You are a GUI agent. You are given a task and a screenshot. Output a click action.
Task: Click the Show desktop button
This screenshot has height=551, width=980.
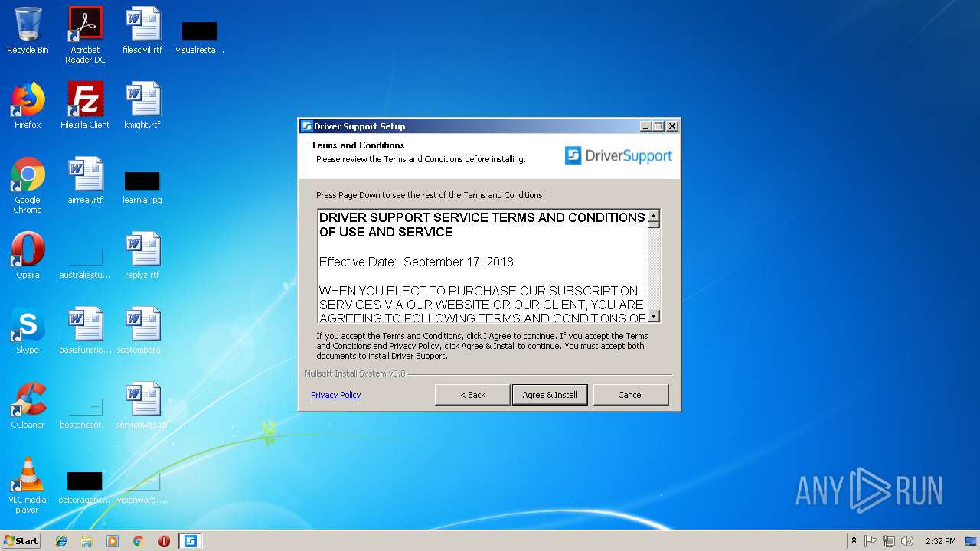pos(972,541)
